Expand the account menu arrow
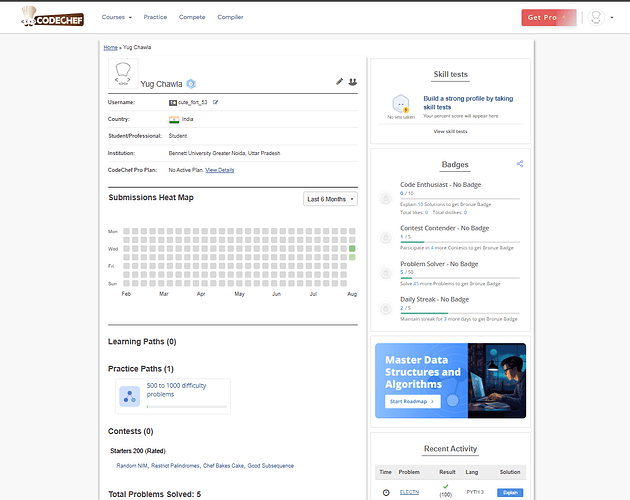Viewport: 630px width, 500px height. coord(612,18)
